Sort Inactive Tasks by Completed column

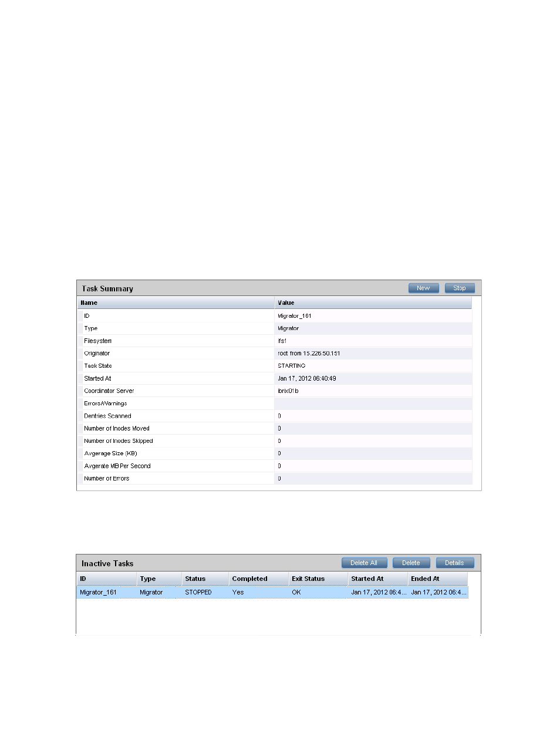258,579
